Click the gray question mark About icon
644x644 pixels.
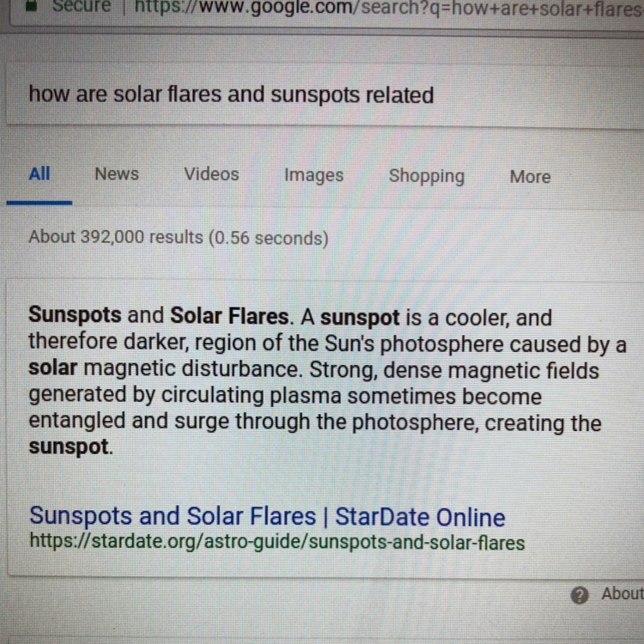tap(580, 594)
